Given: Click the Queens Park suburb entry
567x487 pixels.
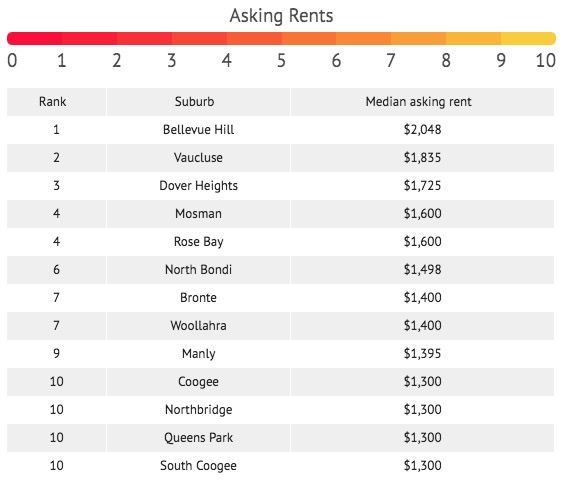Looking at the screenshot, I should (198, 437).
